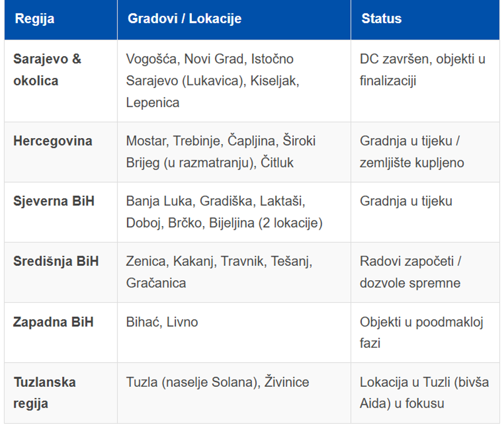
Task: Select the Zapadna BiH region cell
Action: (x=53, y=322)
